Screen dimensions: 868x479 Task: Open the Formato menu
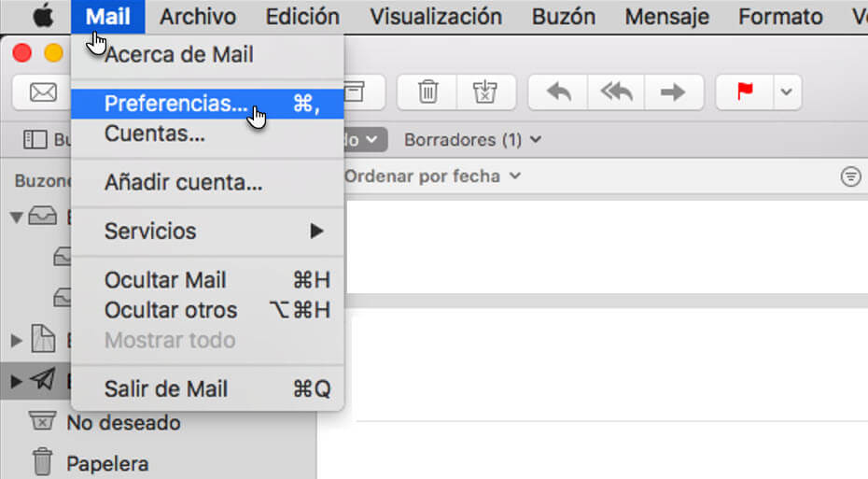780,17
